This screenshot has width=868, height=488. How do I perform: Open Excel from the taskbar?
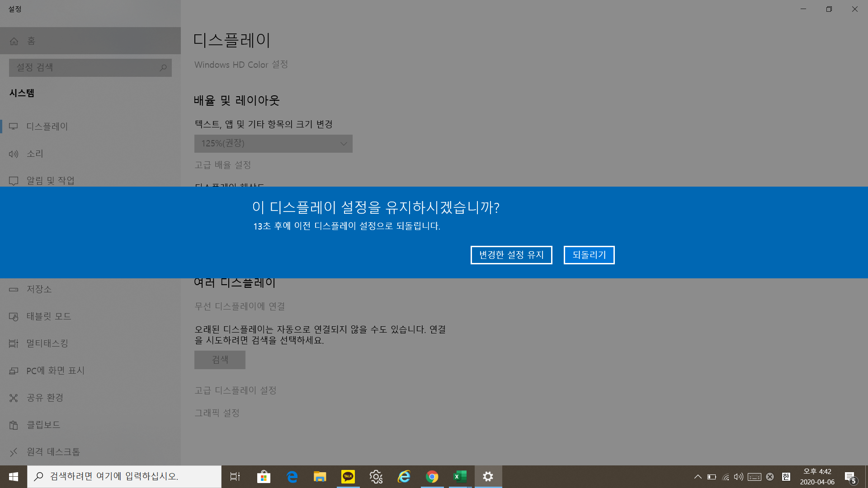tap(460, 477)
